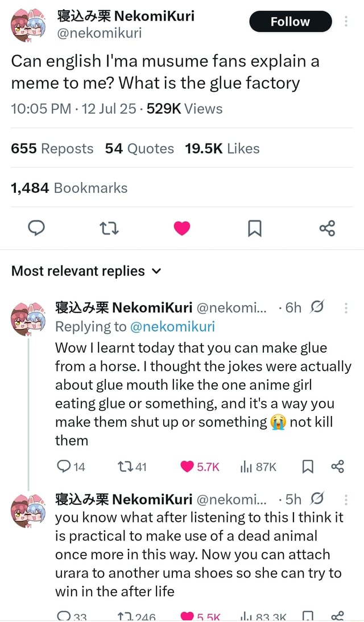The height and width of the screenshot is (622, 364).
Task: Open the more options menu on the first reply
Action: point(346,307)
